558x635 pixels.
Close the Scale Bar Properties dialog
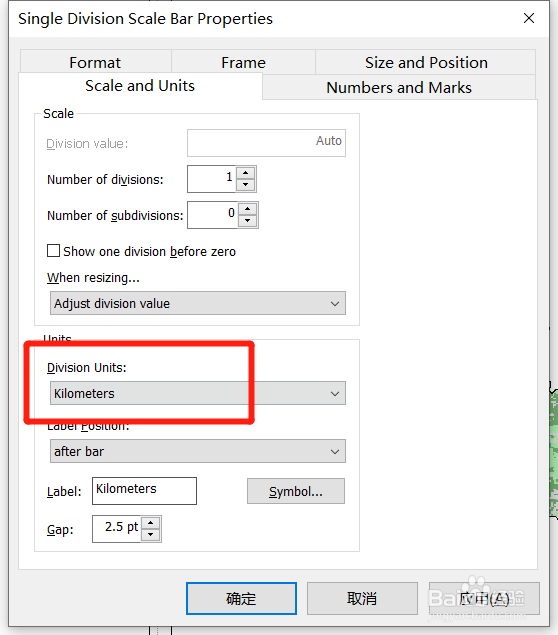tap(529, 18)
